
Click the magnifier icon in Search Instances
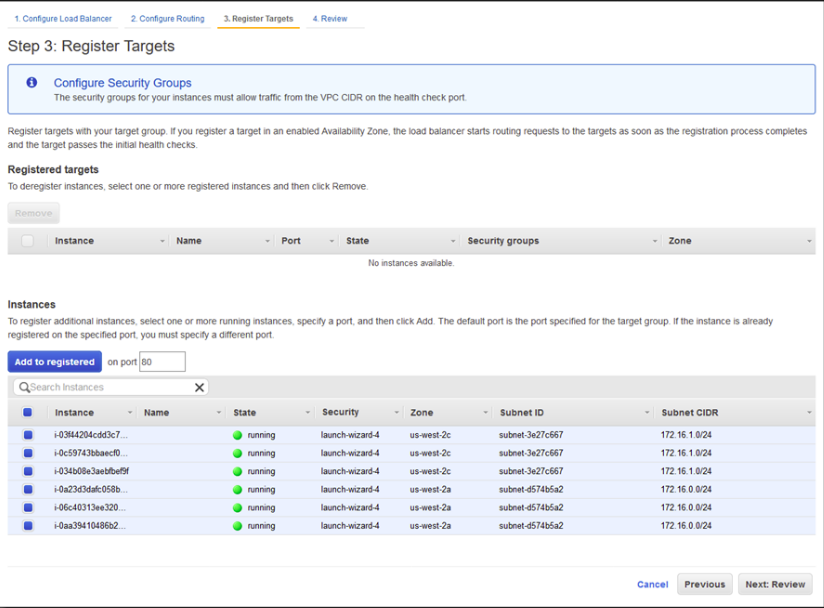[x=24, y=387]
